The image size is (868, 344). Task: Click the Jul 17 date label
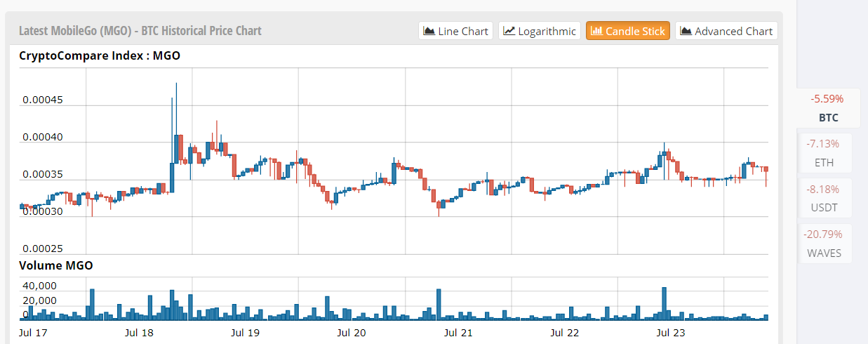point(33,332)
